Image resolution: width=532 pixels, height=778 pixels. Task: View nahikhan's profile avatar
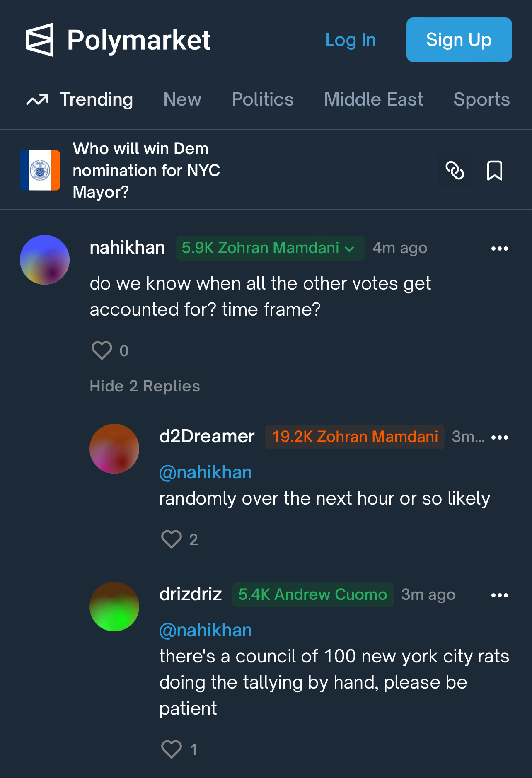45,260
